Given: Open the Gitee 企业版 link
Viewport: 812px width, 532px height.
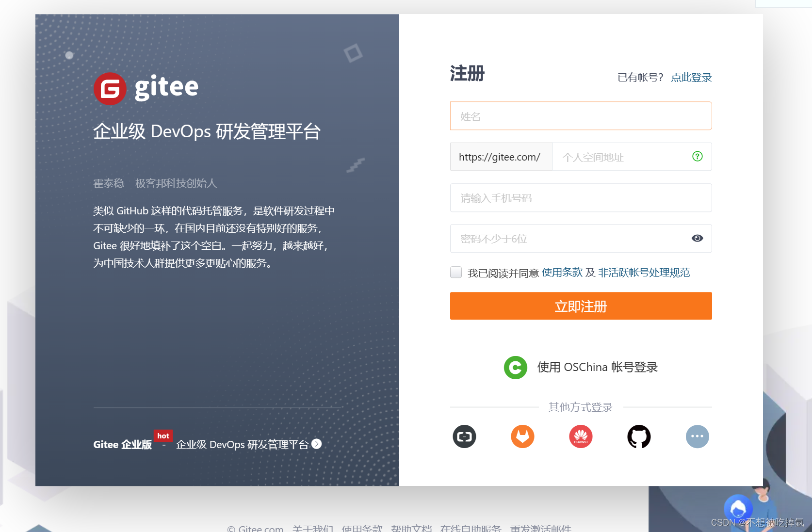Looking at the screenshot, I should point(122,445).
